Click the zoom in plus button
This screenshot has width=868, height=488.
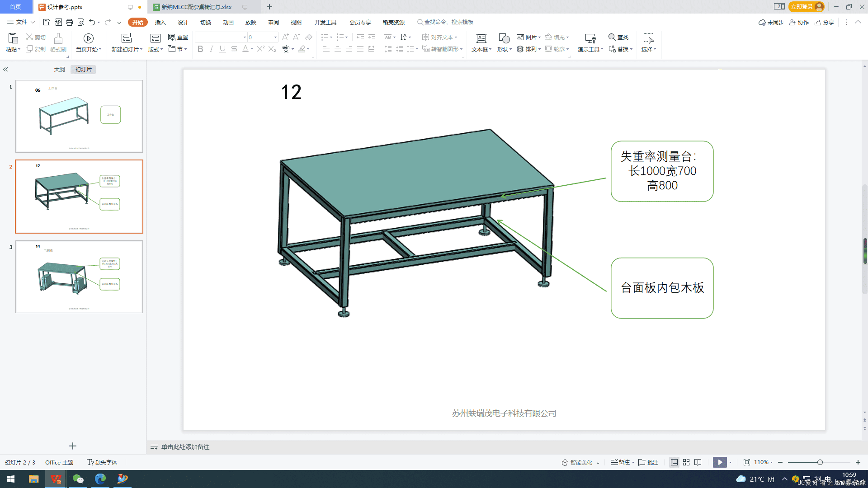pyautogui.click(x=858, y=462)
